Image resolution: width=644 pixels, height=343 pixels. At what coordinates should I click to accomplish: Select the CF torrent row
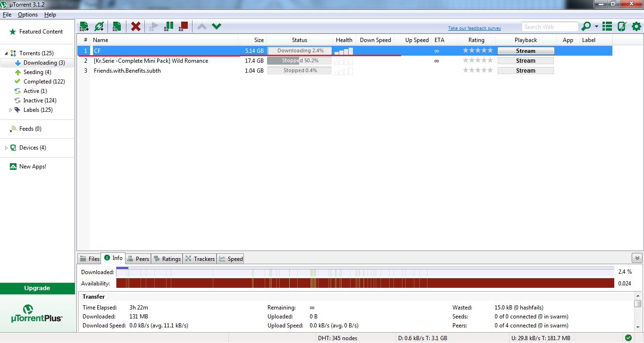click(x=345, y=51)
